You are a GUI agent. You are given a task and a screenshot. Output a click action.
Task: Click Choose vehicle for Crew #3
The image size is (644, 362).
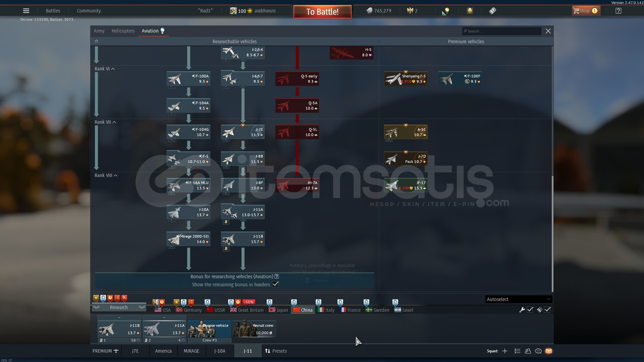(x=209, y=329)
